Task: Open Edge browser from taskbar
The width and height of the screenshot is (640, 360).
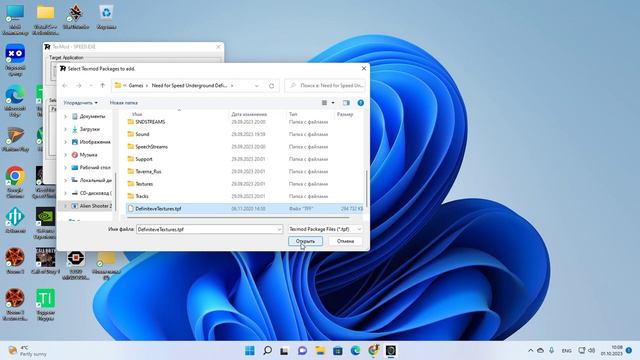Action: click(x=355, y=350)
